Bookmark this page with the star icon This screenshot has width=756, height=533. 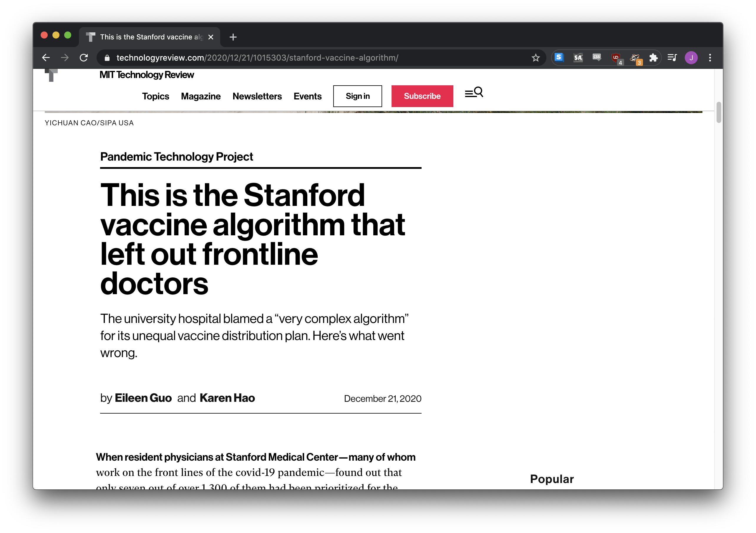tap(536, 58)
